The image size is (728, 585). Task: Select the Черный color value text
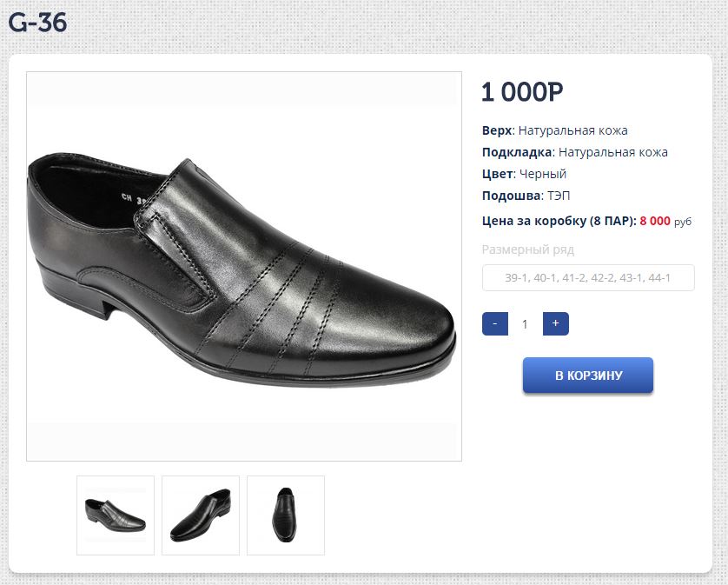point(543,174)
